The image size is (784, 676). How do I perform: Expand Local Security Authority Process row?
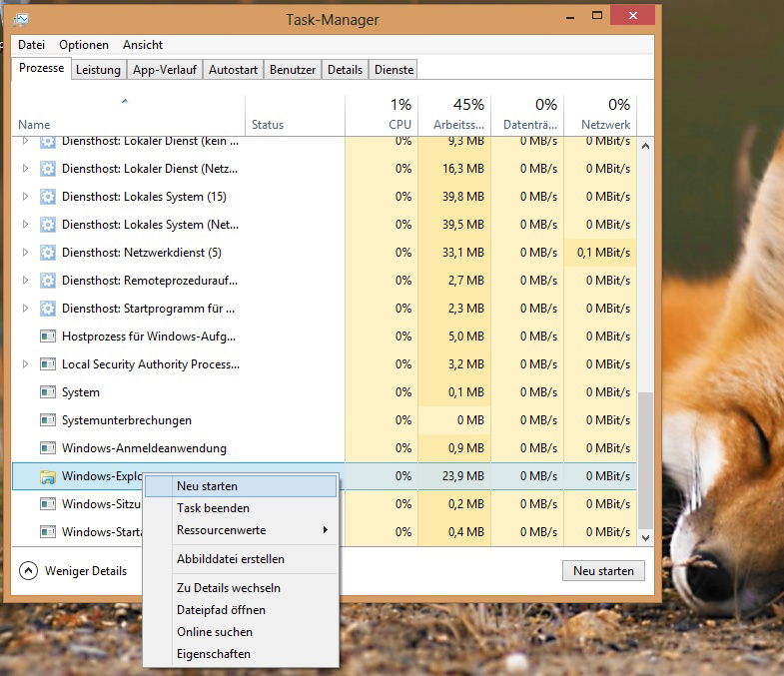25,364
